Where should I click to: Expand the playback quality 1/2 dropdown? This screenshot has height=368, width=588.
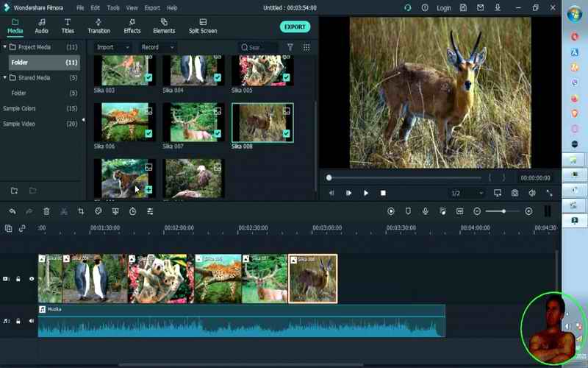click(x=467, y=193)
